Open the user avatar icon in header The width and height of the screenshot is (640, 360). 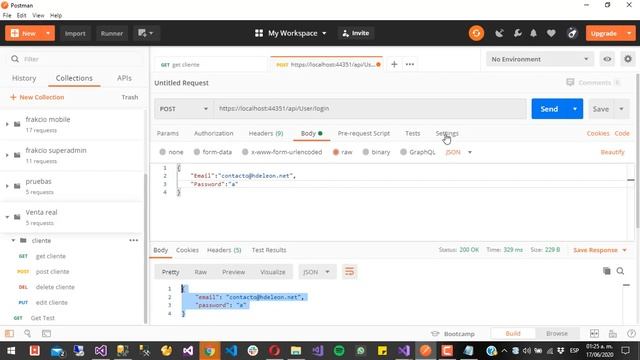(x=572, y=33)
